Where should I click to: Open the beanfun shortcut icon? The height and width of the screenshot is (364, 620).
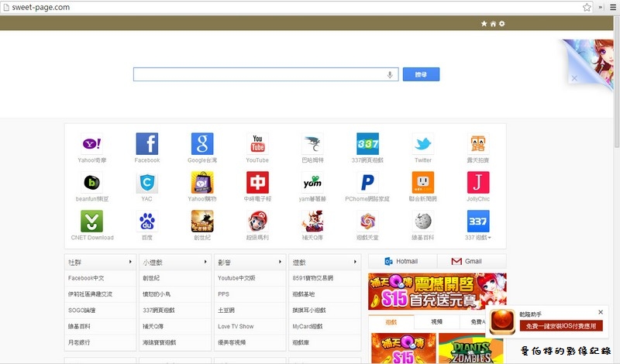click(91, 183)
